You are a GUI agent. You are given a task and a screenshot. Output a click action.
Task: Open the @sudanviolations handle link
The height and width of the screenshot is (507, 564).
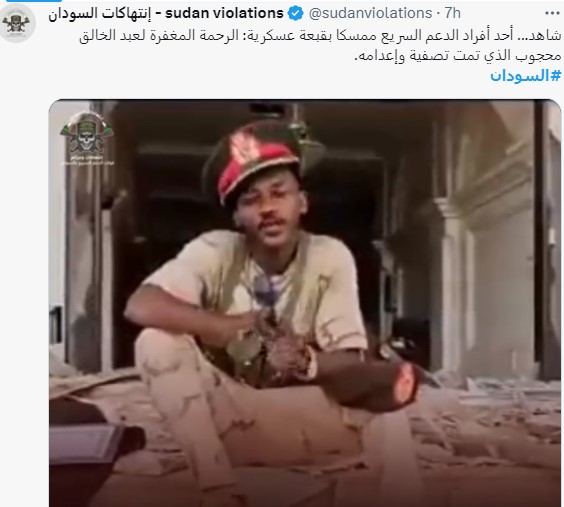tap(370, 14)
